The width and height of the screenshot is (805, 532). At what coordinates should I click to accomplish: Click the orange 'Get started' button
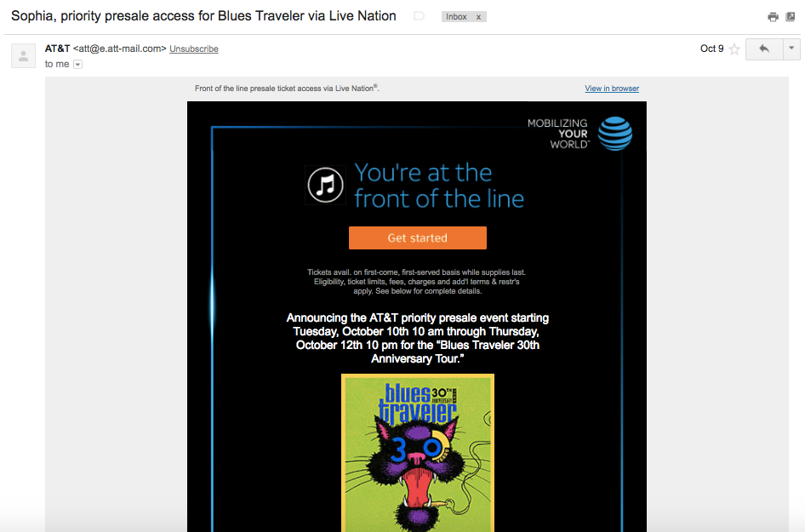point(417,237)
